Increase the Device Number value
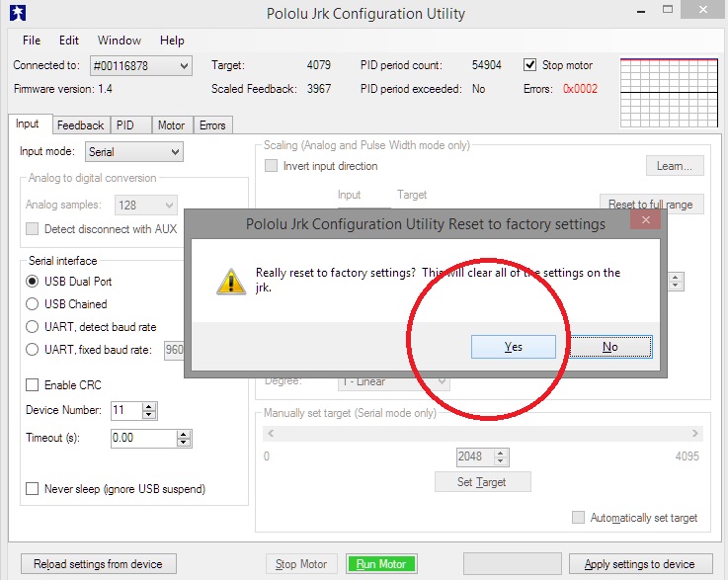This screenshot has width=728, height=580. [149, 406]
